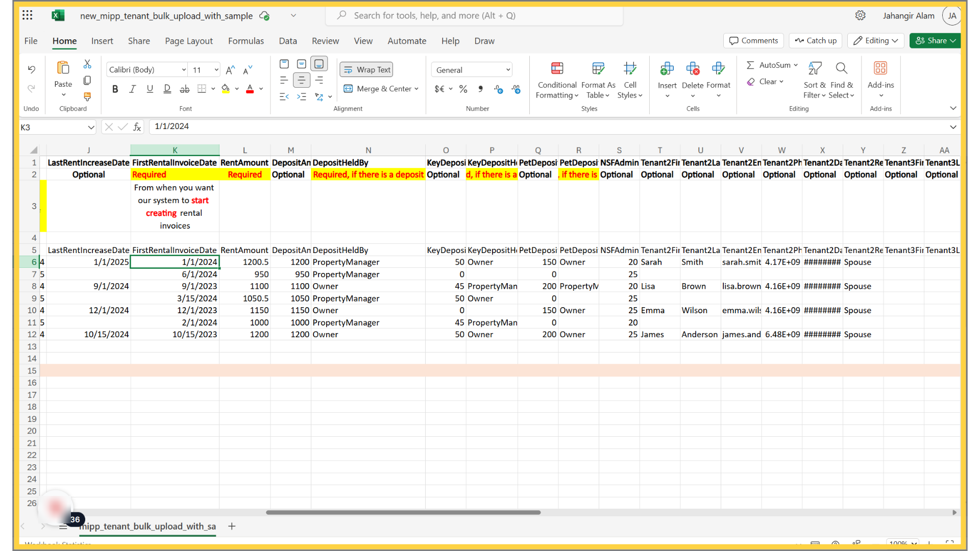Collapse the ribbon with the chevron
The width and height of the screenshot is (980, 551).
(x=953, y=108)
